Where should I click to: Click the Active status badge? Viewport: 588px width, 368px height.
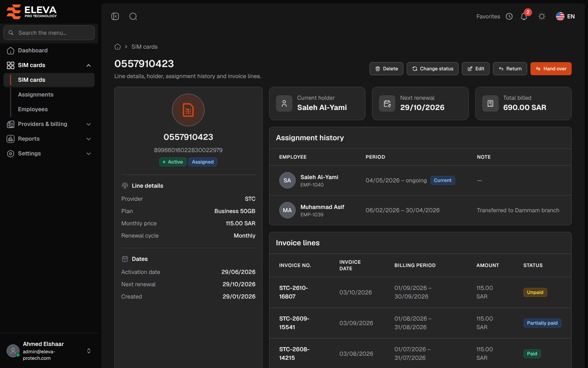(x=173, y=162)
